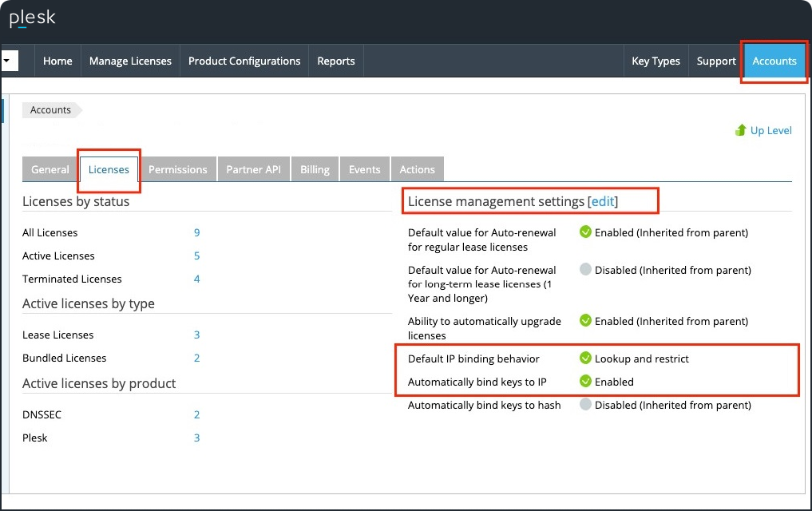Image resolution: width=812 pixels, height=511 pixels.
Task: Click grey status icon for bind keys to hash
Action: (585, 405)
